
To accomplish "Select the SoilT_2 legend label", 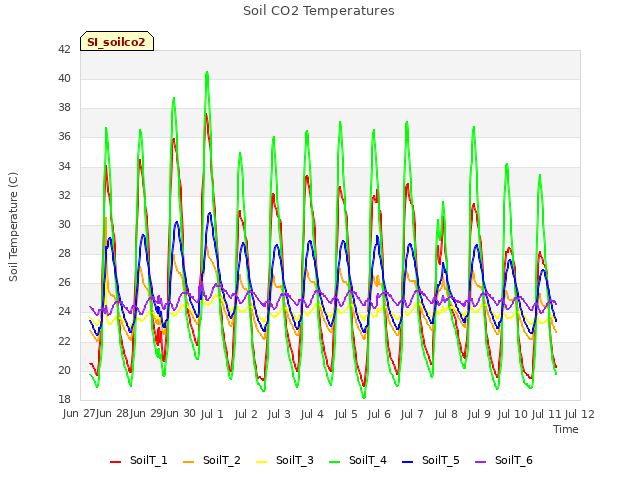I will point(222,460).
